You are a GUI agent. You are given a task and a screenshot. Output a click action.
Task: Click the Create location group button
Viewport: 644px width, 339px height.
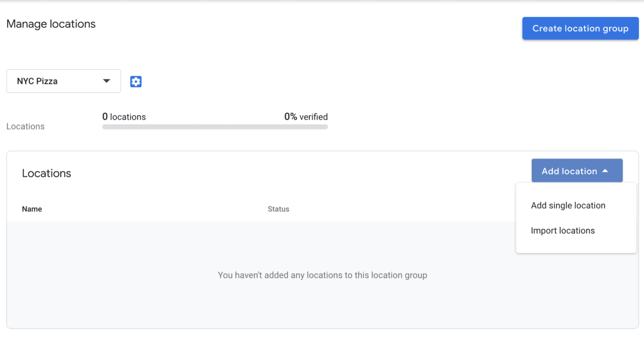580,28
